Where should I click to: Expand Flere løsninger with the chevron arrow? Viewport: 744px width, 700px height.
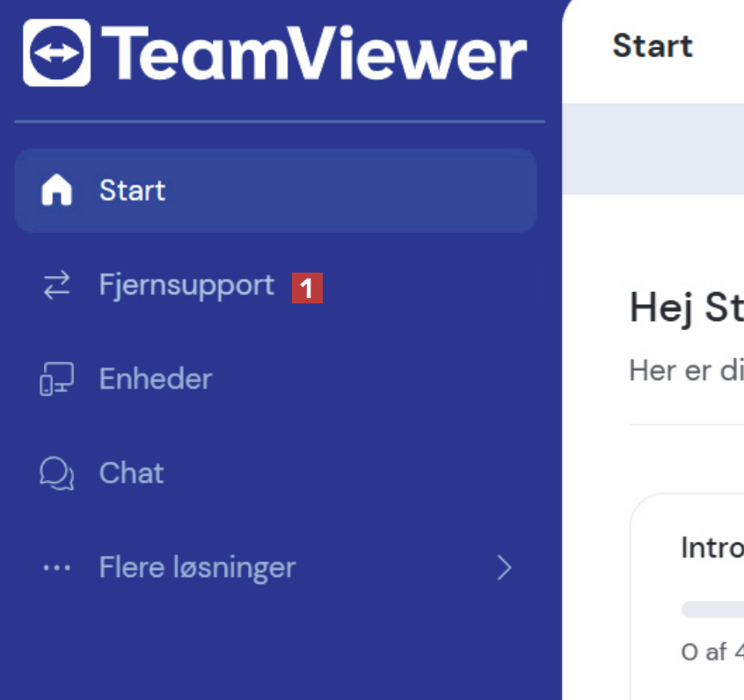(504, 568)
